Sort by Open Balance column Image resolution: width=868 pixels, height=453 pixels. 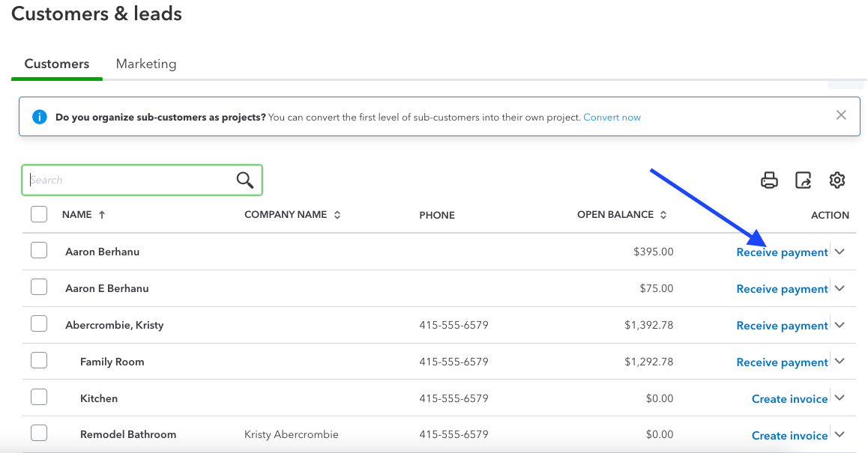click(663, 215)
